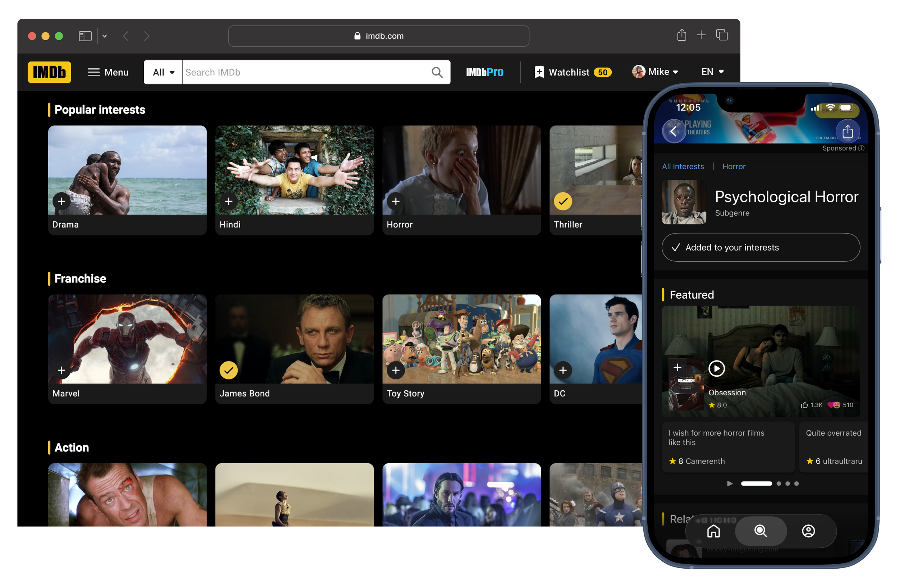Add Obsession to watchlist with plus icon
The height and width of the screenshot is (588, 899).
pyautogui.click(x=677, y=367)
